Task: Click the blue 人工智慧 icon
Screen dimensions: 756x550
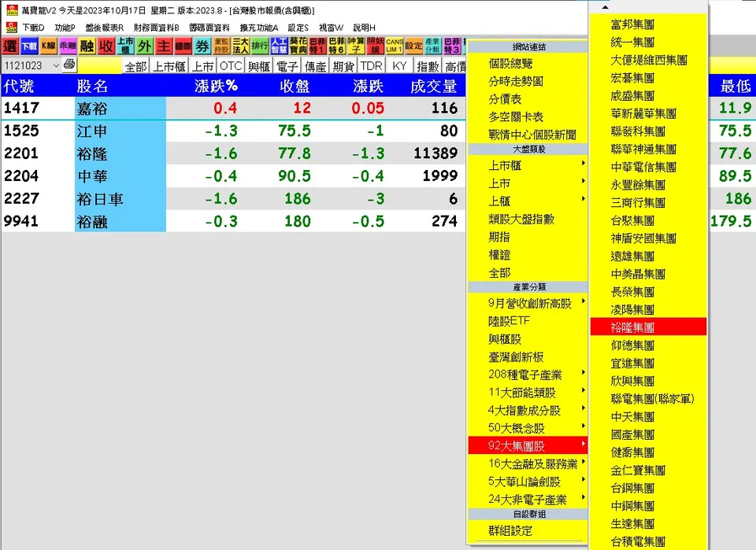Action: click(279, 46)
